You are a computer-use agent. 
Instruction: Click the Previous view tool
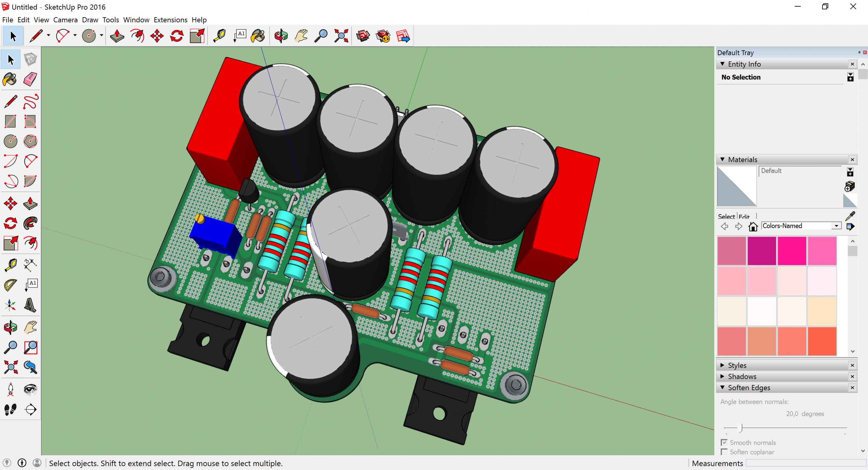(x=30, y=367)
